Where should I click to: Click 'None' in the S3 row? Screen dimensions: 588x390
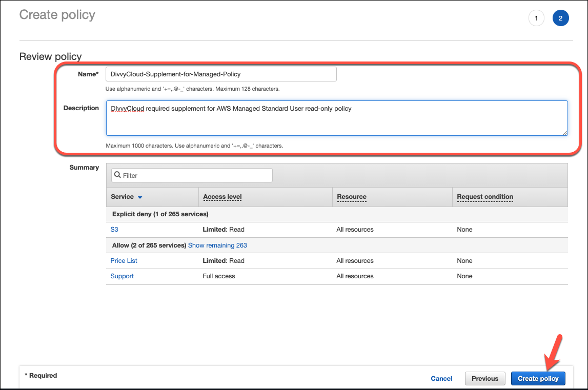pyautogui.click(x=464, y=229)
